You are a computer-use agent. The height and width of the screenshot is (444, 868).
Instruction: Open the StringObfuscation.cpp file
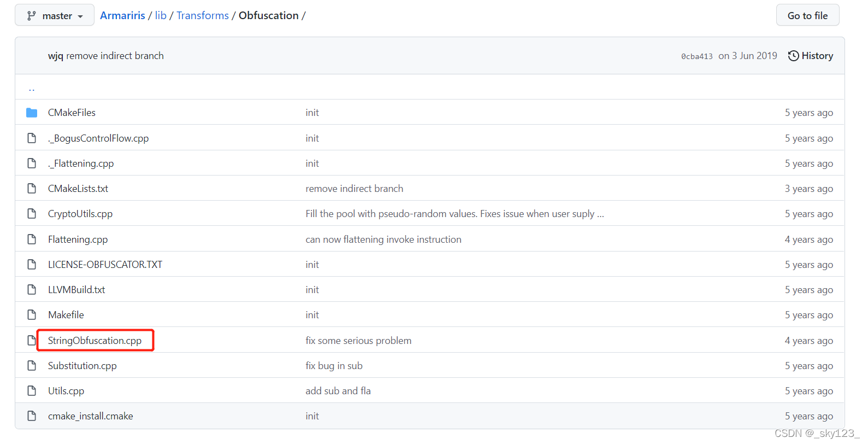click(x=95, y=341)
